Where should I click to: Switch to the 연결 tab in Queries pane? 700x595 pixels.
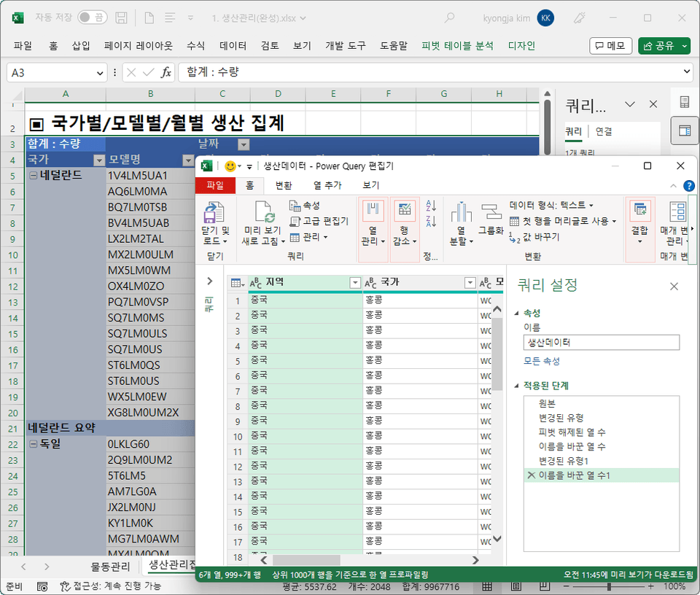(604, 131)
